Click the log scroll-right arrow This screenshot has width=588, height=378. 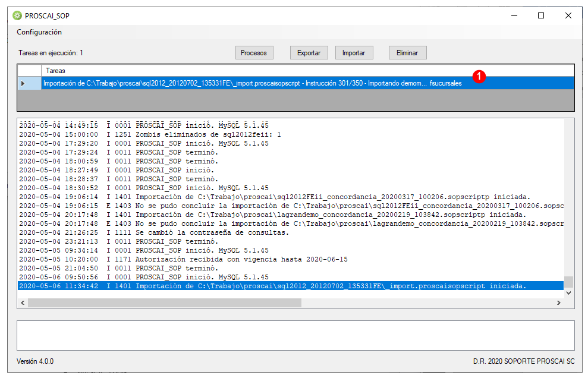tap(559, 303)
